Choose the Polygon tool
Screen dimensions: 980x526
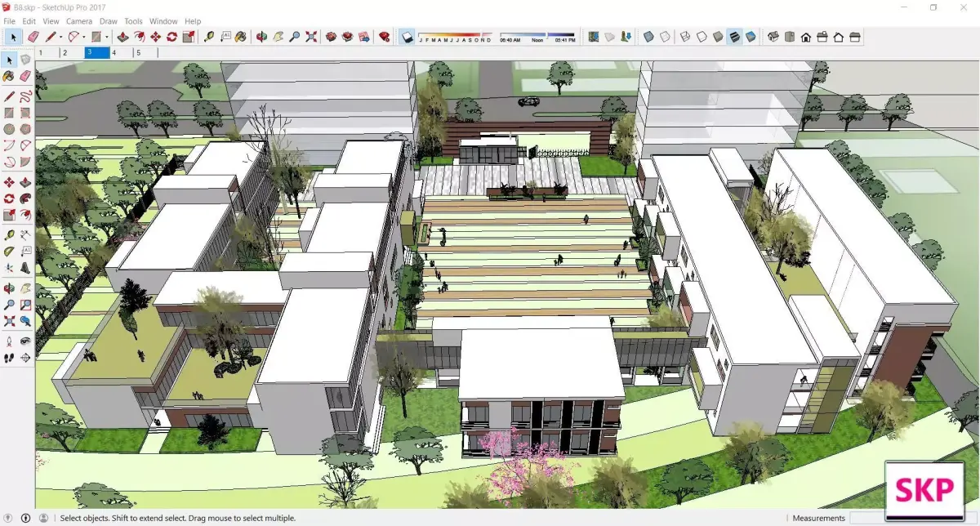[x=26, y=129]
